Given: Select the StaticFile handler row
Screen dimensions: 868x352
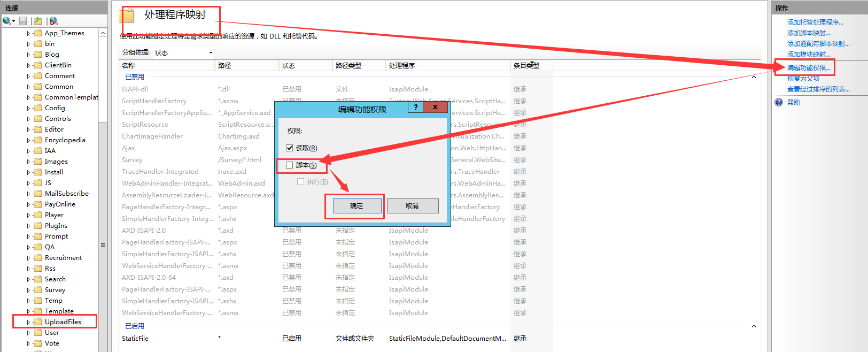Looking at the screenshot, I should click(135, 339).
